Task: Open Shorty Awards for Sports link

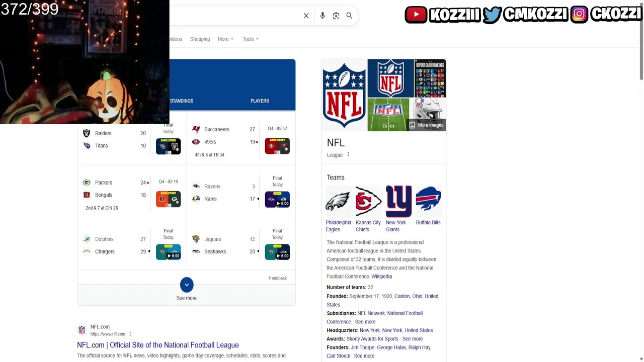Action: click(x=372, y=339)
